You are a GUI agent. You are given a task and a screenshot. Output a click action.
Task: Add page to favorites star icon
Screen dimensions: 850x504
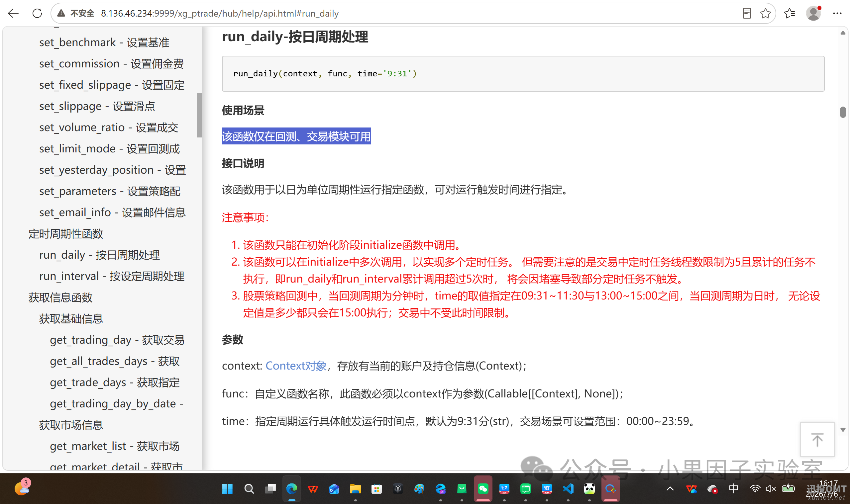[765, 13]
